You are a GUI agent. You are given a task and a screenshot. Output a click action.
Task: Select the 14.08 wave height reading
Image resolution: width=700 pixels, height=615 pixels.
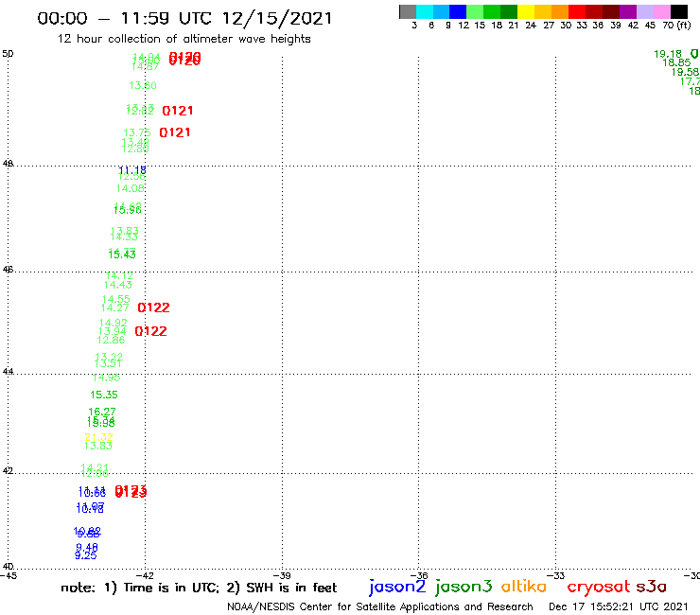coord(131,188)
